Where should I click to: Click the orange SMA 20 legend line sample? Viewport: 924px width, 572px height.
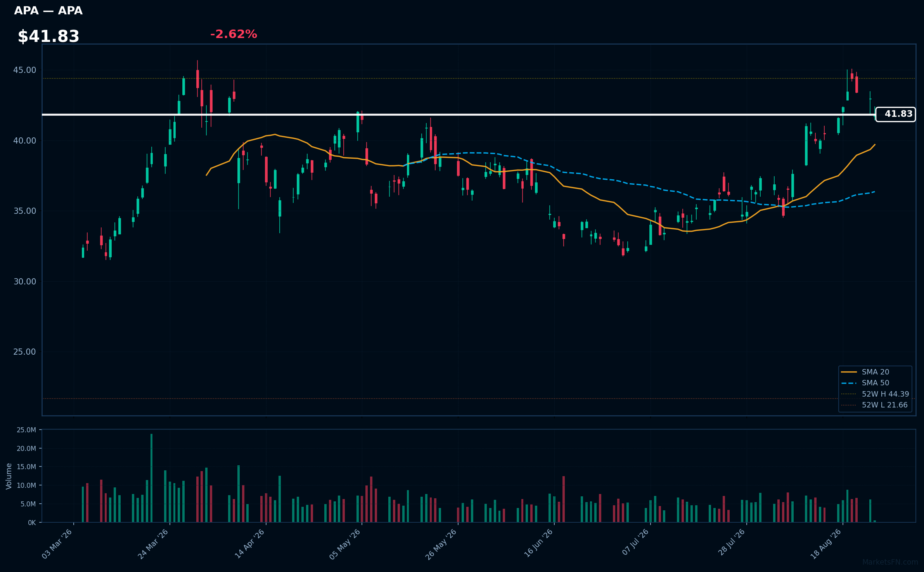[849, 372]
